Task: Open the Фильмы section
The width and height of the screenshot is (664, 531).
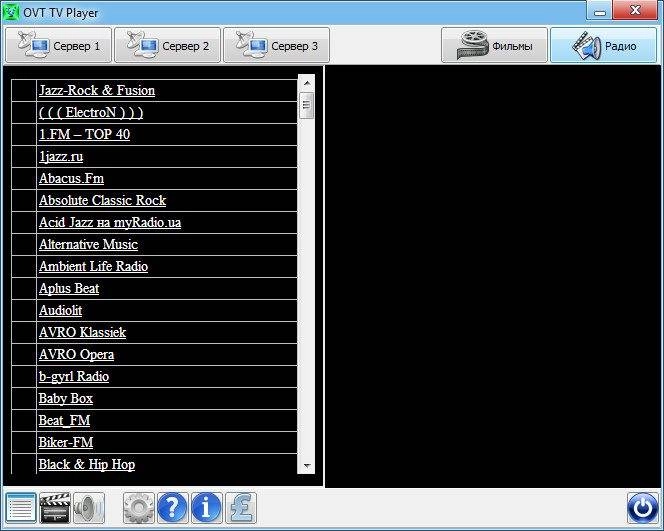Action: pyautogui.click(x=494, y=45)
